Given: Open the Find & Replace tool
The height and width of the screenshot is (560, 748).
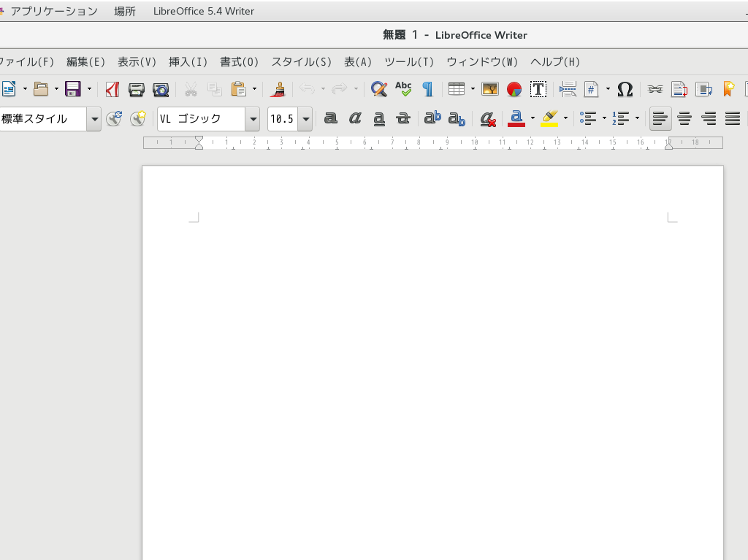Looking at the screenshot, I should point(378,89).
